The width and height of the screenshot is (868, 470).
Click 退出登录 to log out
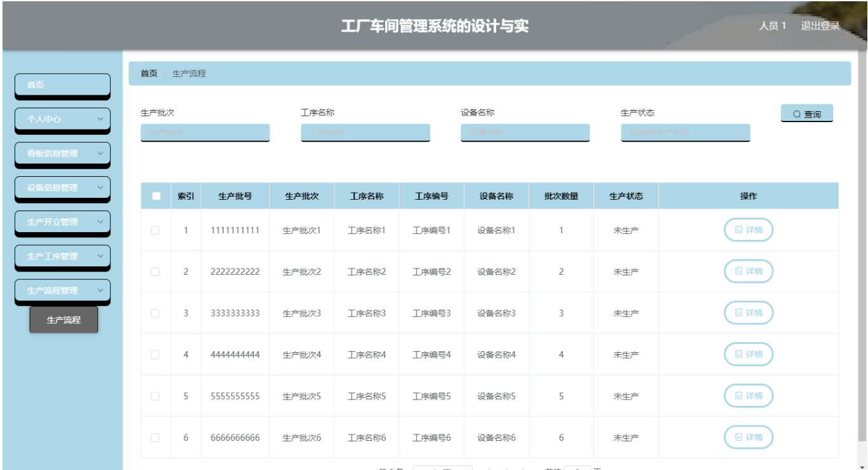coord(820,25)
